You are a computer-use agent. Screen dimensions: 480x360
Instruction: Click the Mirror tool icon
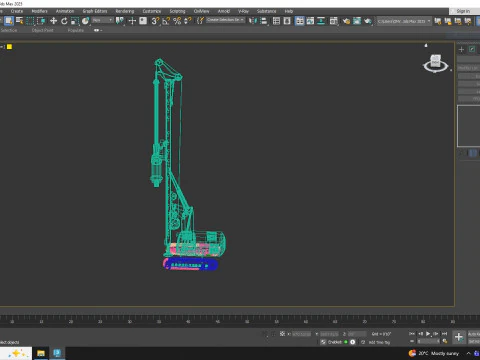point(253,21)
